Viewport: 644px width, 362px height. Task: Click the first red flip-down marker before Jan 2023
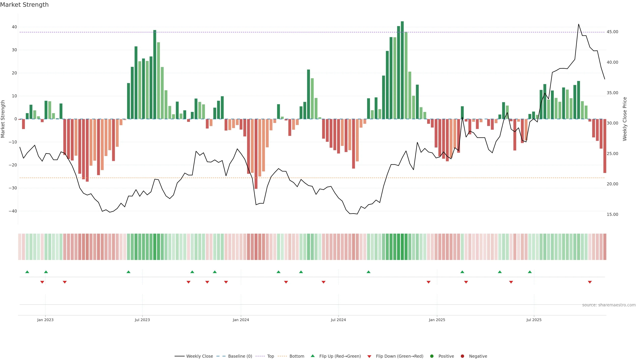(x=42, y=282)
